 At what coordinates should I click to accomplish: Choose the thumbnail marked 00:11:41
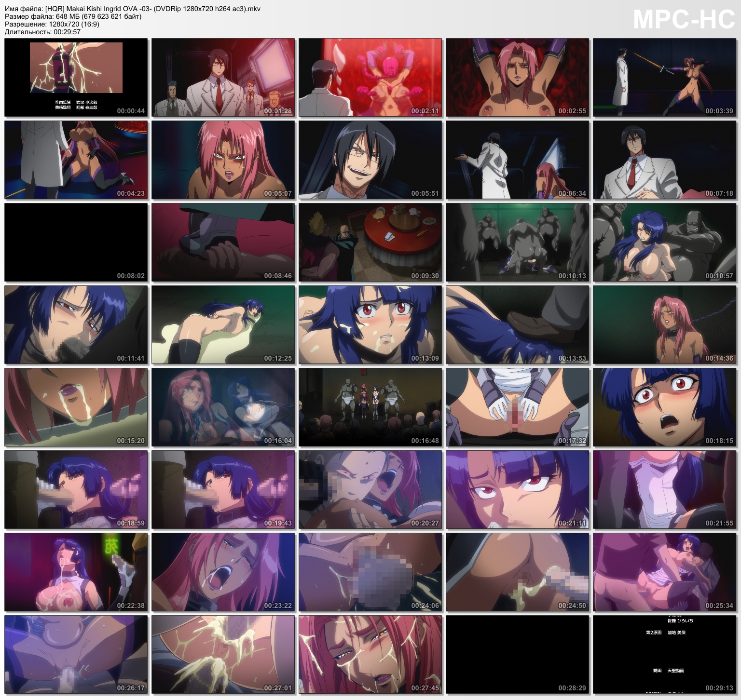click(x=76, y=325)
